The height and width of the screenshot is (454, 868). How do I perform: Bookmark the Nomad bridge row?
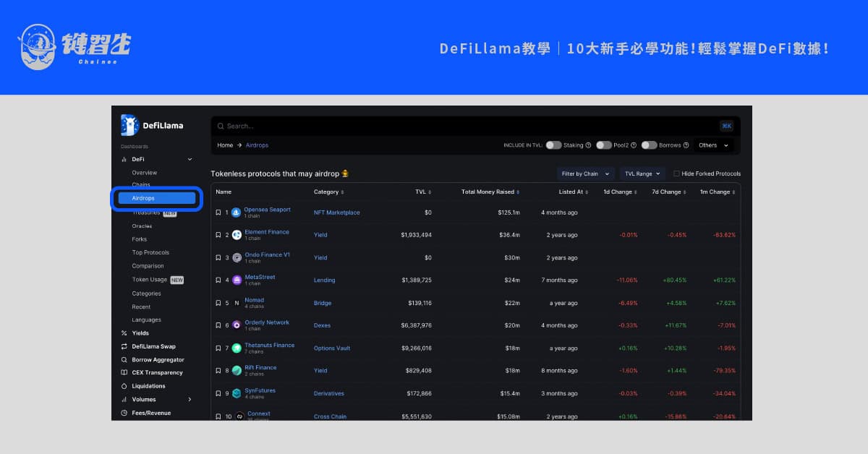(218, 303)
